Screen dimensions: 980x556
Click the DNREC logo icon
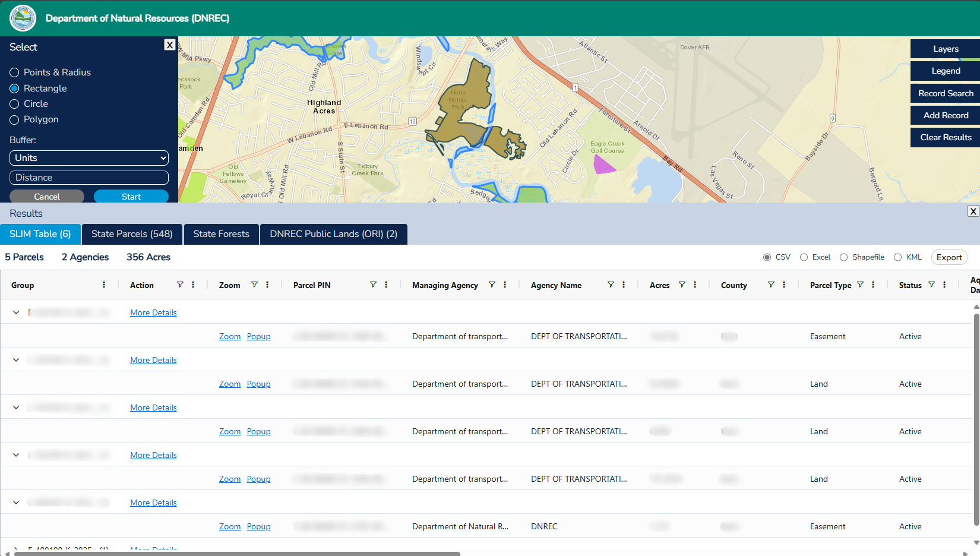(23, 18)
